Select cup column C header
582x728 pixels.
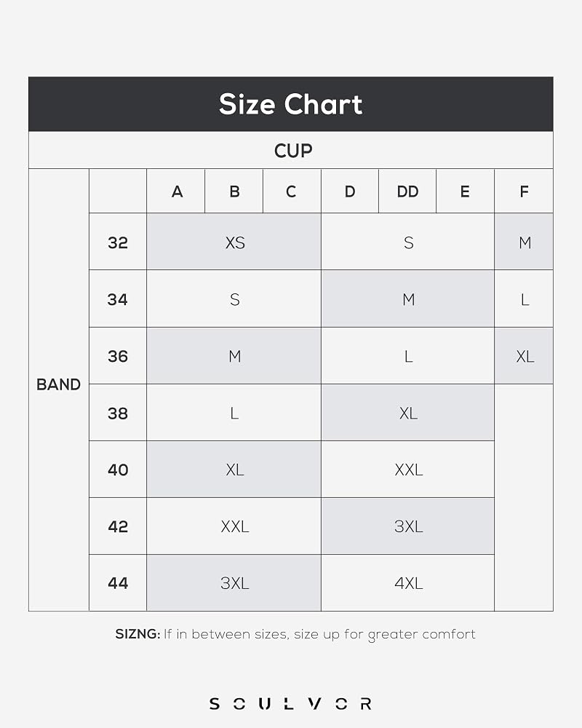292,191
